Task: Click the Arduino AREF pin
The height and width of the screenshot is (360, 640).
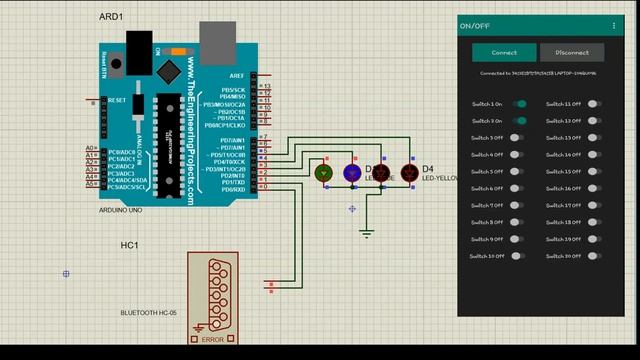Action: 264,76
